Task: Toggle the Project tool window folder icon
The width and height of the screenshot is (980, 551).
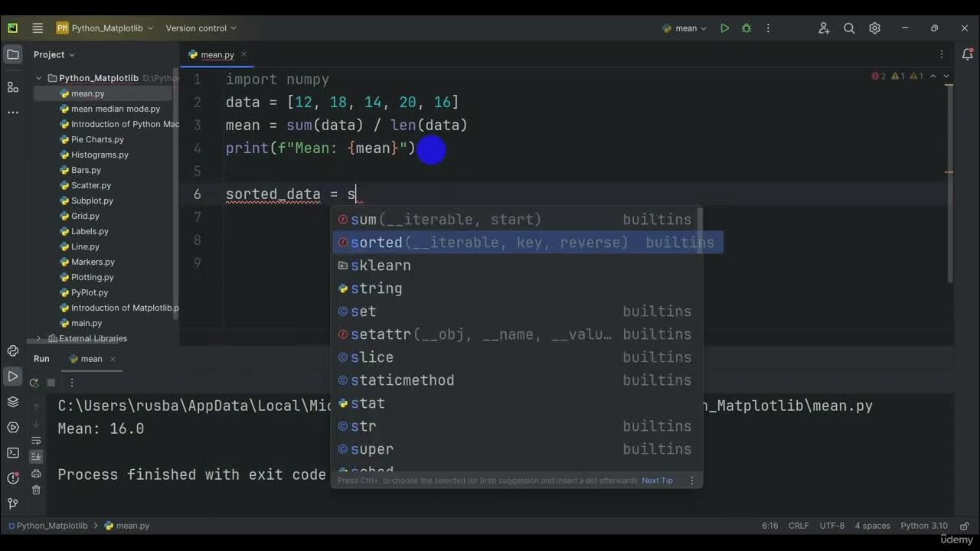Action: pyautogui.click(x=13, y=54)
